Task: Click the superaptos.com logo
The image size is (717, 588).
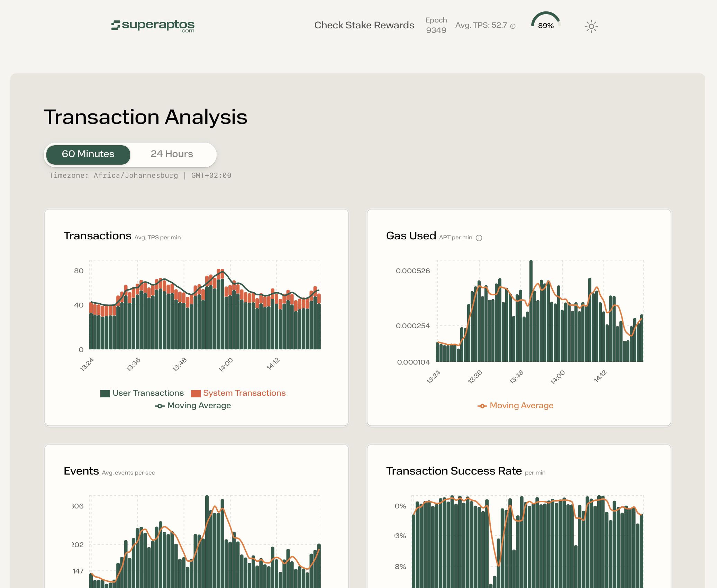Action: pyautogui.click(x=153, y=26)
